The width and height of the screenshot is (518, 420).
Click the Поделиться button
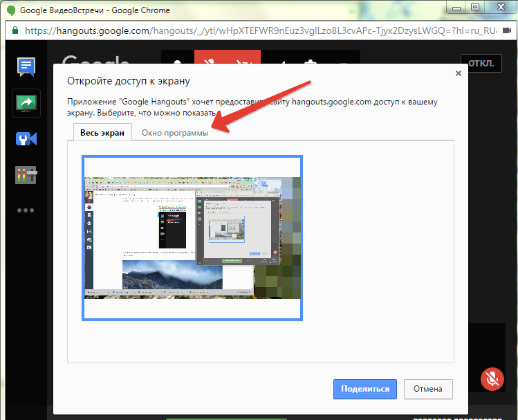click(x=365, y=389)
